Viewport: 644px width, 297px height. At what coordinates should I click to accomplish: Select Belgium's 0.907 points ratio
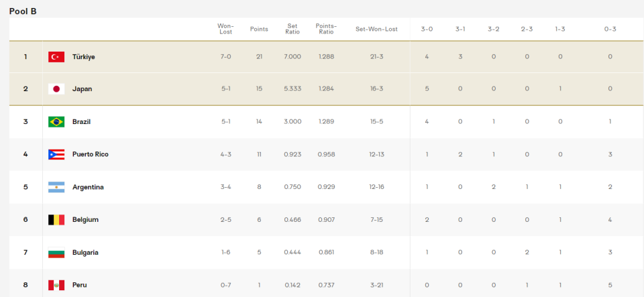click(x=326, y=219)
